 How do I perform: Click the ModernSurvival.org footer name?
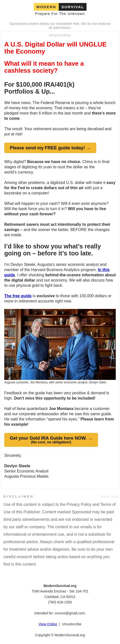click(x=60, y=585)
